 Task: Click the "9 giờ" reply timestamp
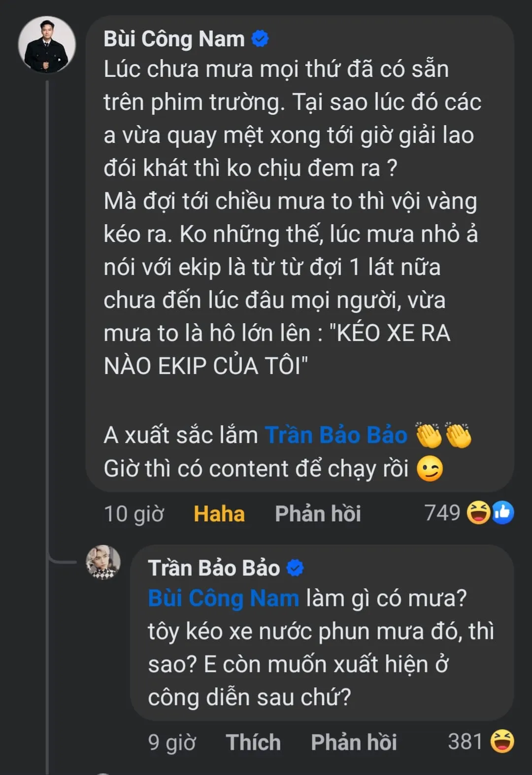pyautogui.click(x=171, y=742)
